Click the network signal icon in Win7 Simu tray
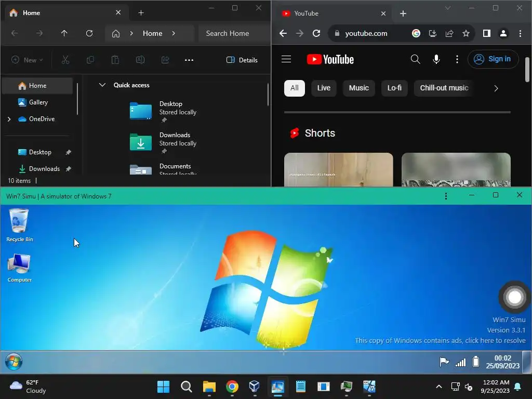The image size is (532, 399). point(460,362)
